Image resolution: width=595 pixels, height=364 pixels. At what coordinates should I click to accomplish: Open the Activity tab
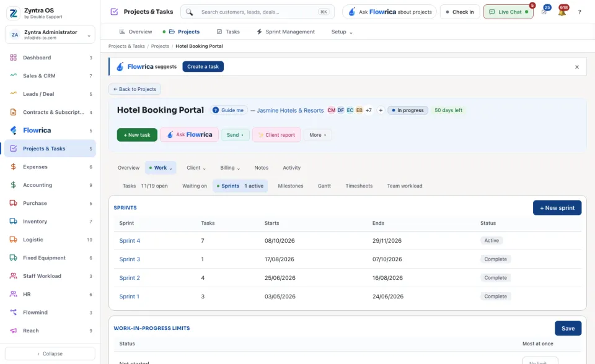[291, 168]
